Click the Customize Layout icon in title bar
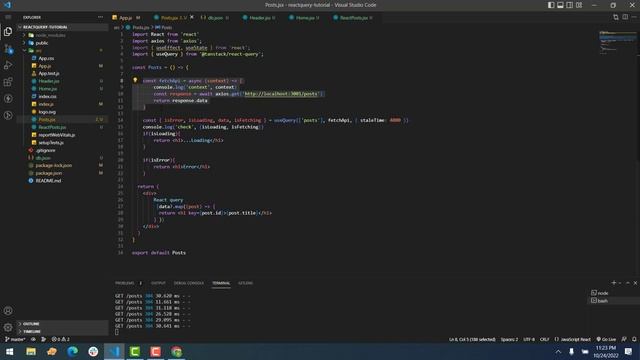640x360 pixels. pos(579,5)
